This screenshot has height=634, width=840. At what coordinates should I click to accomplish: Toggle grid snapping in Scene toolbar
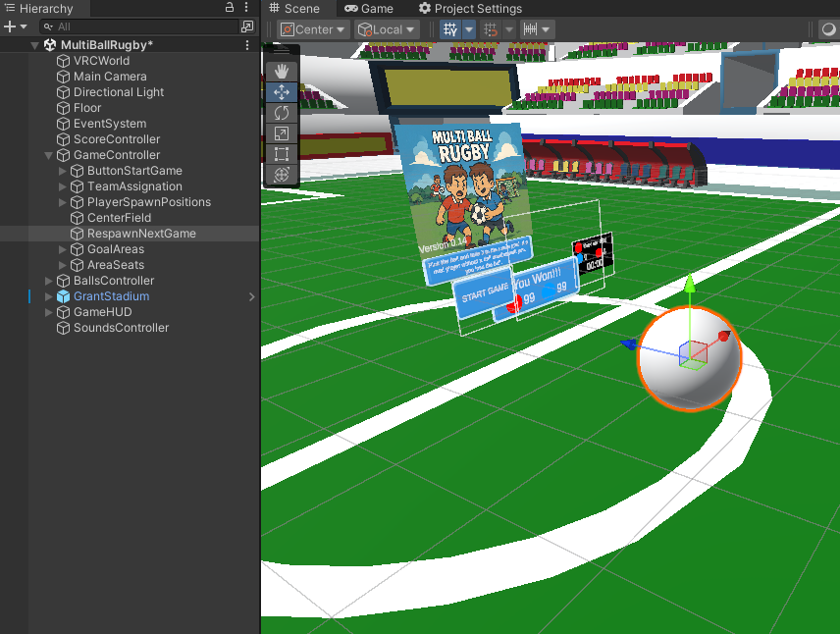[x=492, y=29]
